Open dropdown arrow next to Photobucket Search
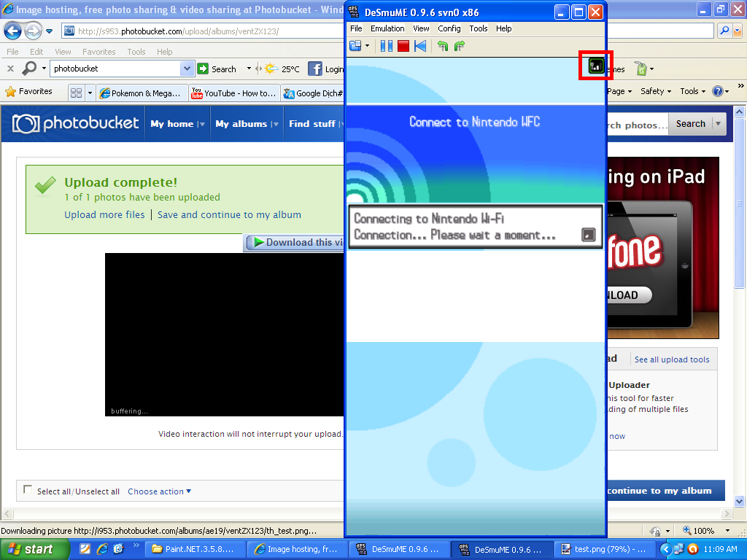The image size is (747, 560). [x=719, y=124]
